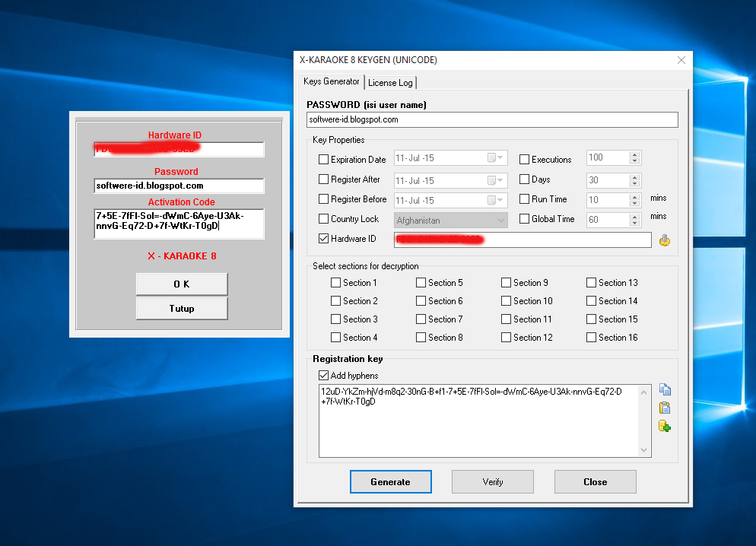Click the PASSWORD user name field

(492, 120)
